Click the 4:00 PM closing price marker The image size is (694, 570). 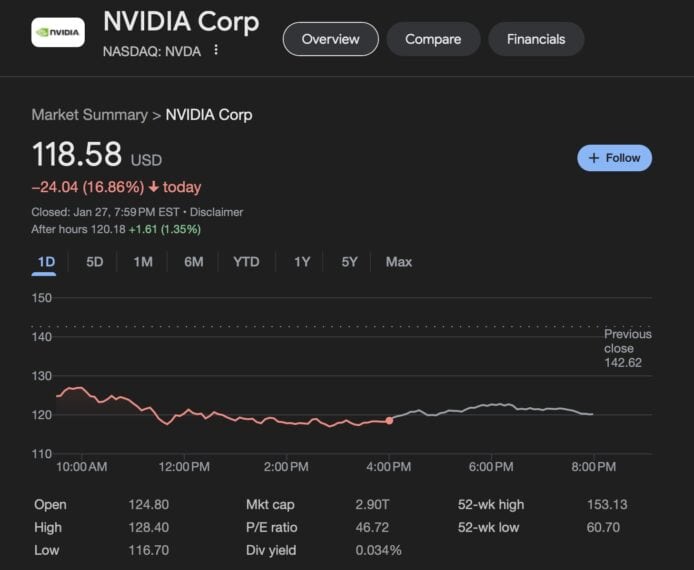coord(389,420)
